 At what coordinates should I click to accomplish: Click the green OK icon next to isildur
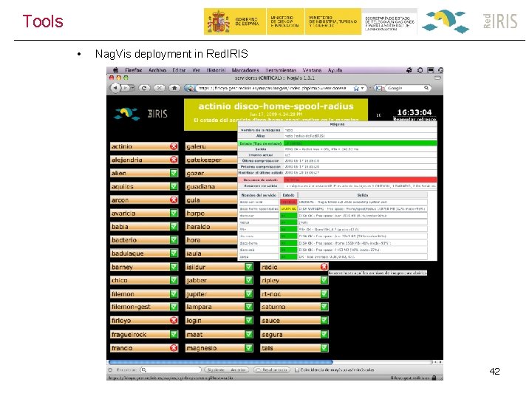point(249,267)
